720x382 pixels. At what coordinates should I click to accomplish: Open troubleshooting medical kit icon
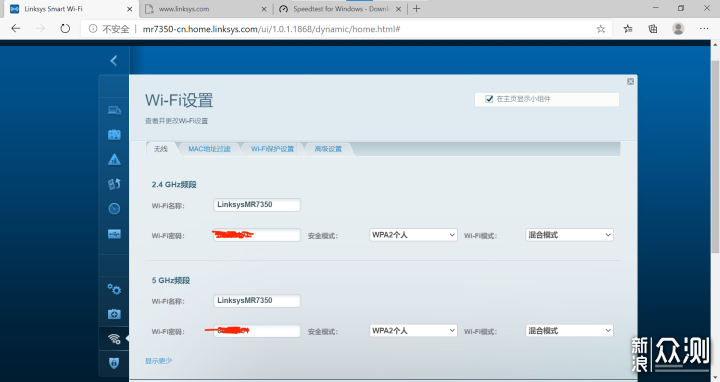coord(114,314)
